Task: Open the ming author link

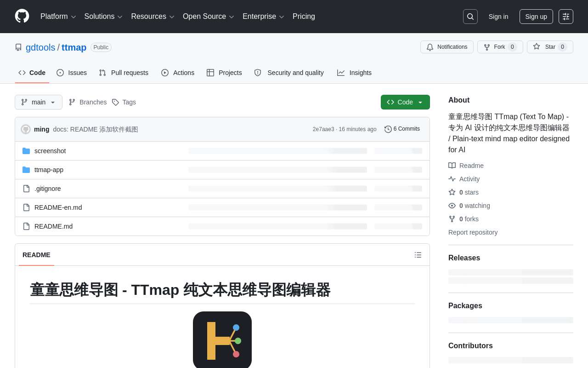Action: pyautogui.click(x=41, y=129)
